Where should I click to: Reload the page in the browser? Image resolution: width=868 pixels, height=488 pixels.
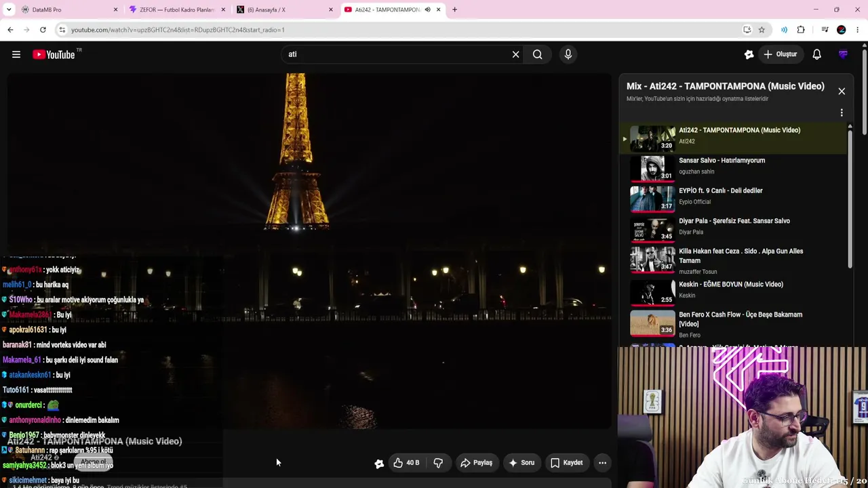pos(43,30)
